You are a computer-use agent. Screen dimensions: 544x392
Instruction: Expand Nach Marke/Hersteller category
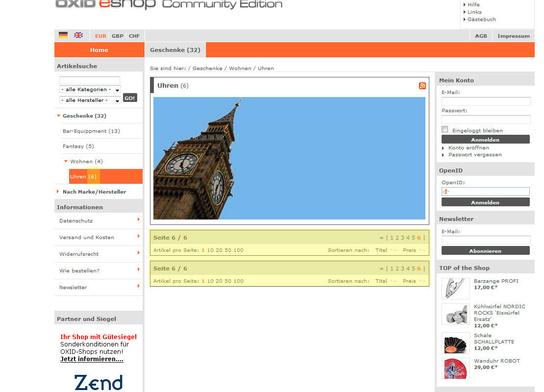tap(94, 192)
